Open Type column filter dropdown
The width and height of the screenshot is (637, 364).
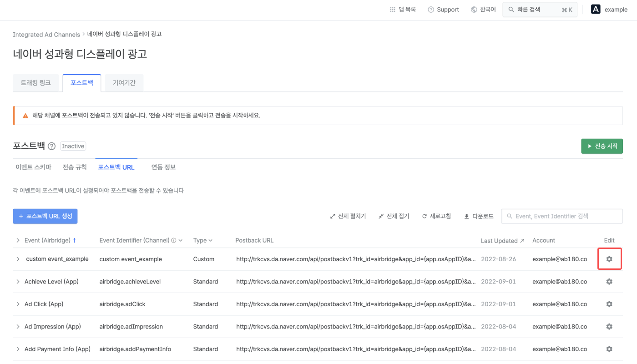click(211, 240)
